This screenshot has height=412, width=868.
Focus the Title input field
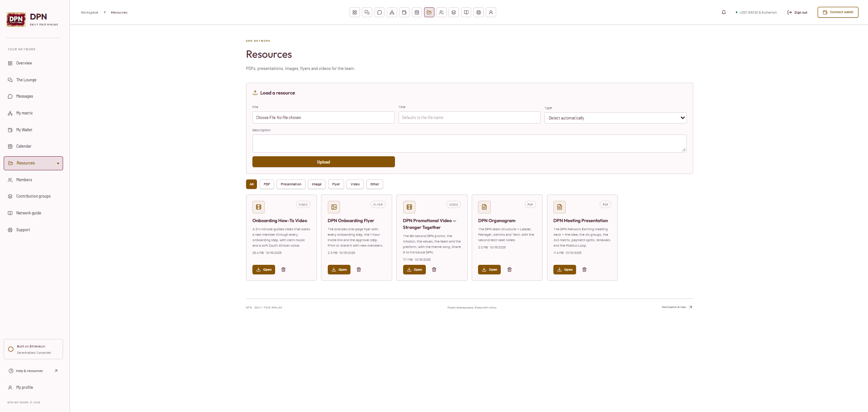point(469,117)
